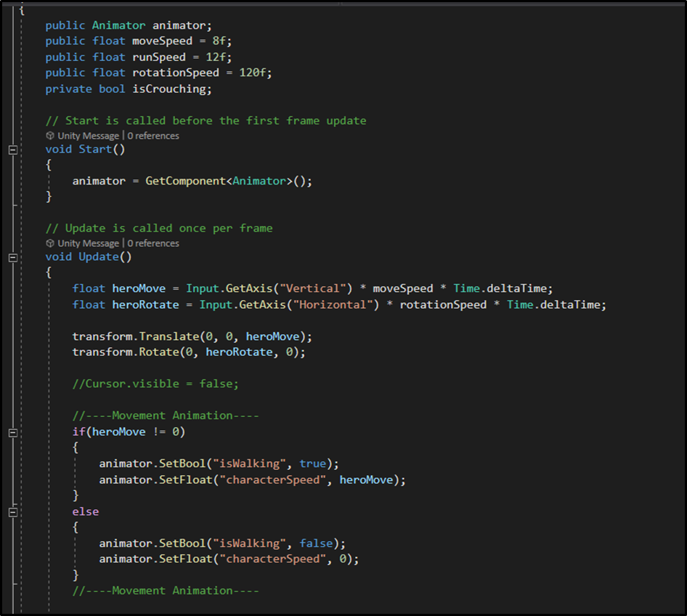Click the "Horizontal" string literal
Image resolution: width=687 pixels, height=616 pixels.
333,304
